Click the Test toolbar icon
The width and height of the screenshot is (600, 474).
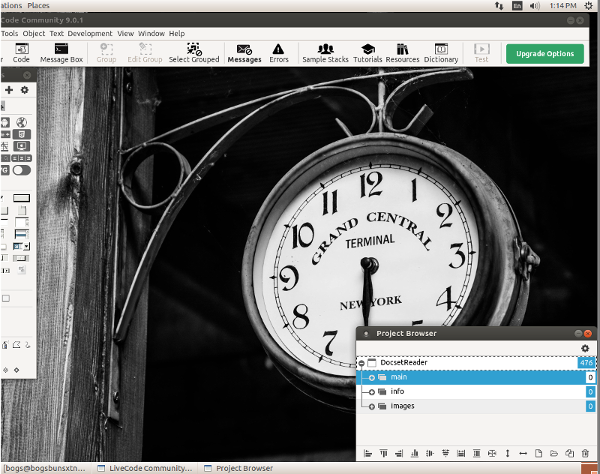click(x=481, y=53)
